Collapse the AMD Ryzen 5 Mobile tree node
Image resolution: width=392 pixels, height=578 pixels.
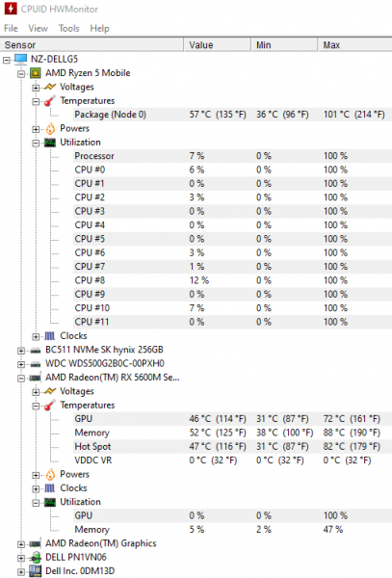pos(21,74)
